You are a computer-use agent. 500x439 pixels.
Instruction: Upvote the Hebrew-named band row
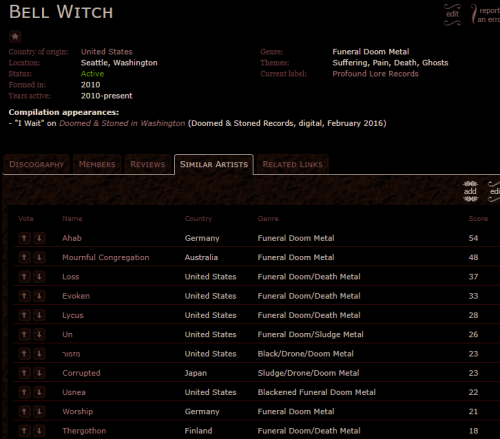point(24,354)
